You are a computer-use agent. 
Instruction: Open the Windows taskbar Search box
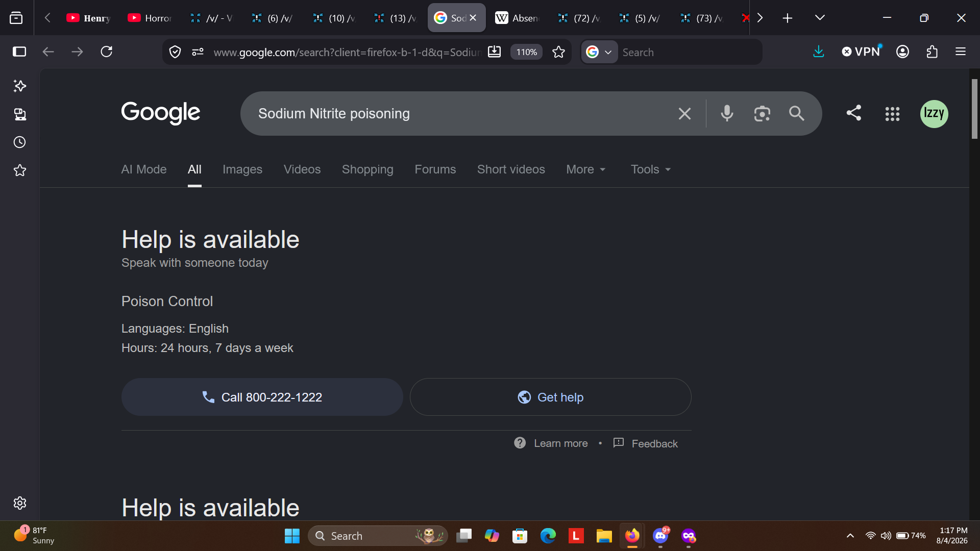(x=378, y=536)
